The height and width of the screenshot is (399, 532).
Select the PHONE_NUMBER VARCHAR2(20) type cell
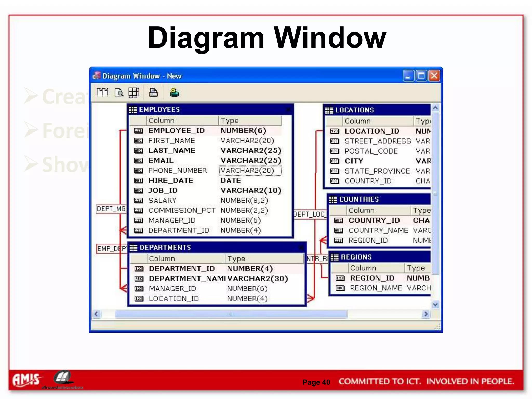(250, 171)
